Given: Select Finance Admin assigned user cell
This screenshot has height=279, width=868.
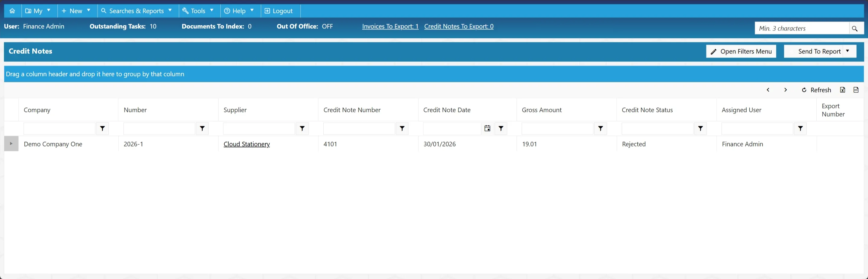Looking at the screenshot, I should [x=767, y=144].
